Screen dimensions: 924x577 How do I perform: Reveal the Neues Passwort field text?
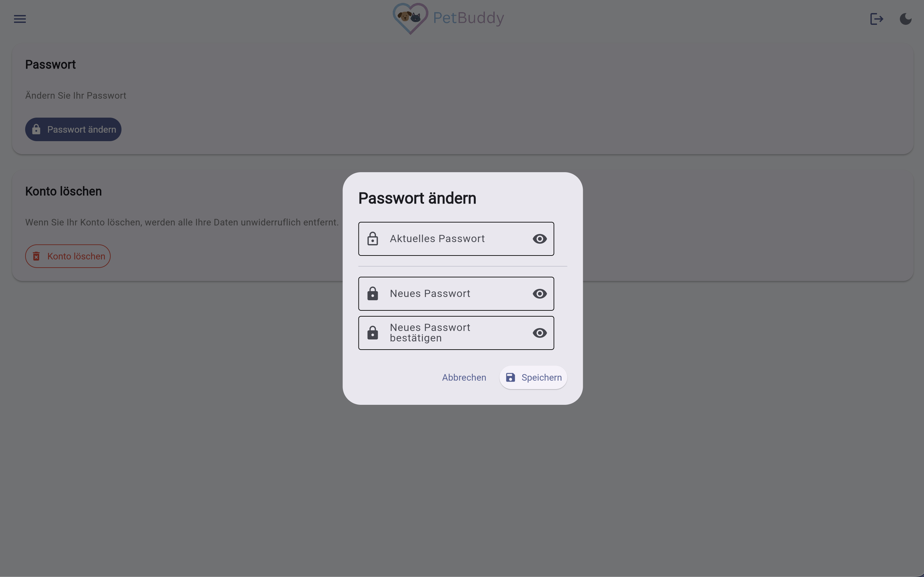540,294
